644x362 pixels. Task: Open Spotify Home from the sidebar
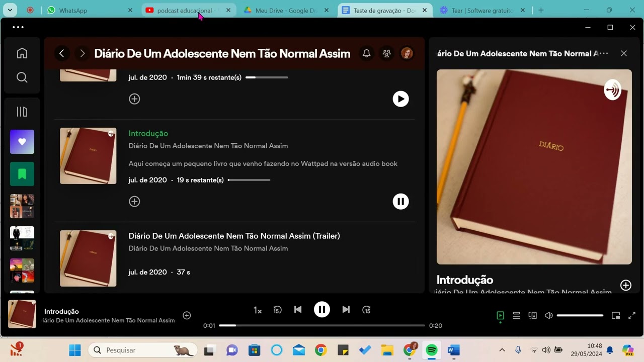pos(22,53)
